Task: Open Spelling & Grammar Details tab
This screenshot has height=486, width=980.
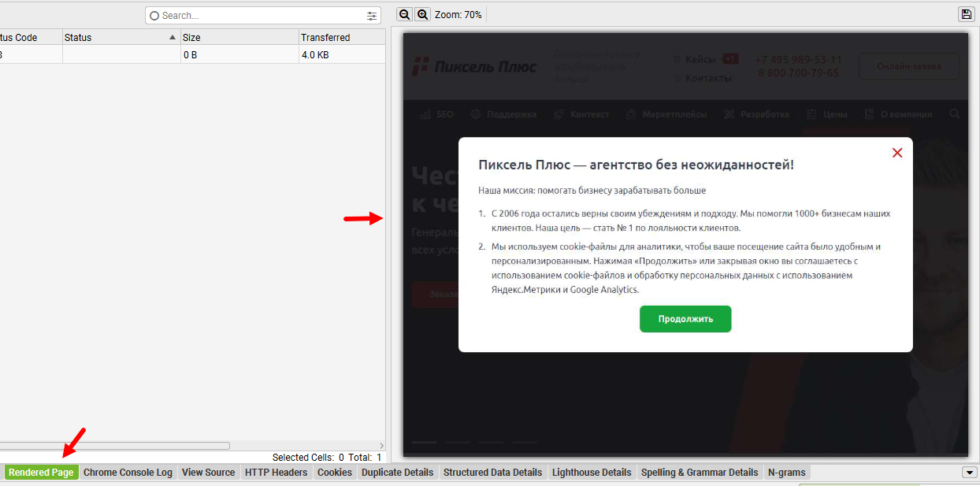Action: pos(699,473)
